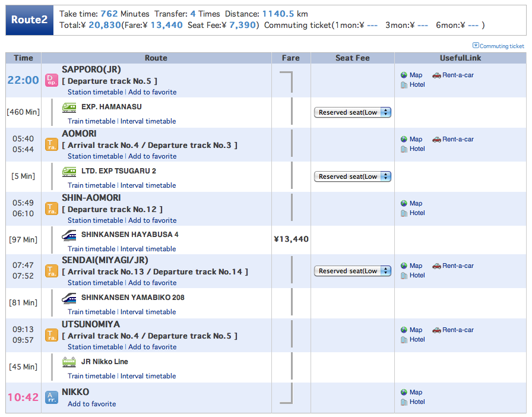Image resolution: width=532 pixels, height=417 pixels.
Task: Click the ¥13,440 fare value
Action: click(291, 239)
